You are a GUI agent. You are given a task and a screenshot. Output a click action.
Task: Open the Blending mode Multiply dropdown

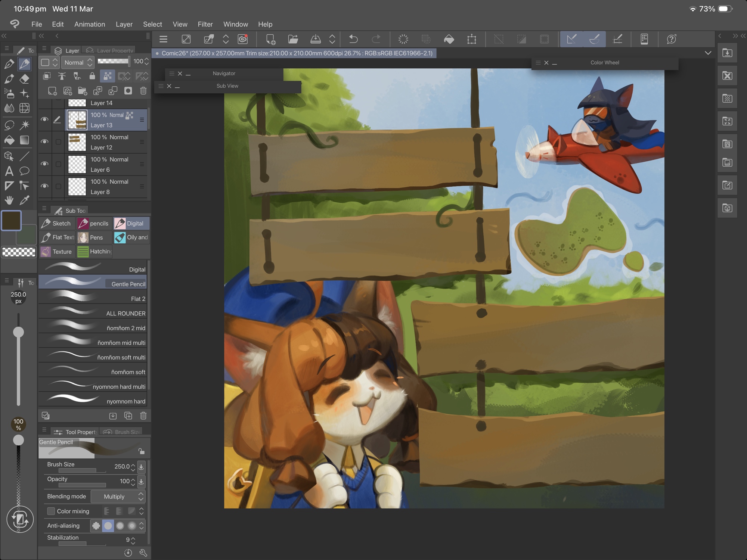pyautogui.click(x=118, y=497)
